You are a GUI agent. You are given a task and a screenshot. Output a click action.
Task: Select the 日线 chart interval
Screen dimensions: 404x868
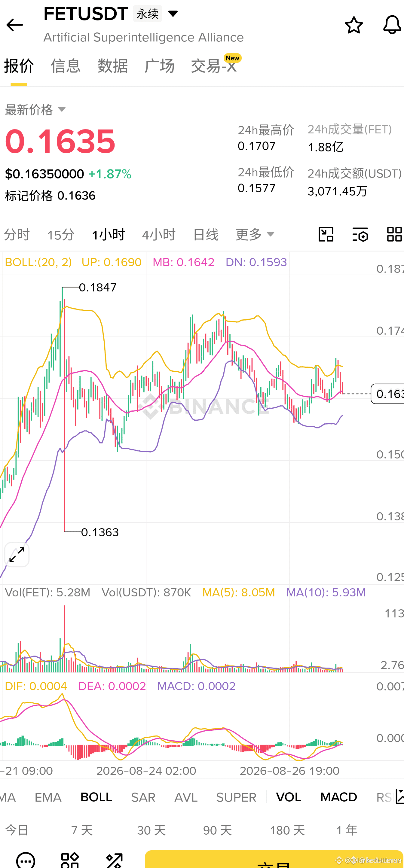point(206,234)
